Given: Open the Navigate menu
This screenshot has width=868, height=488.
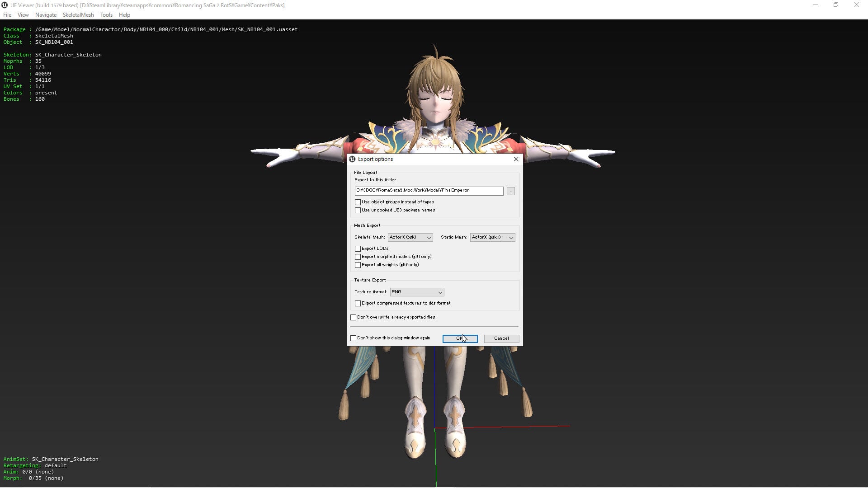Looking at the screenshot, I should click(x=46, y=15).
